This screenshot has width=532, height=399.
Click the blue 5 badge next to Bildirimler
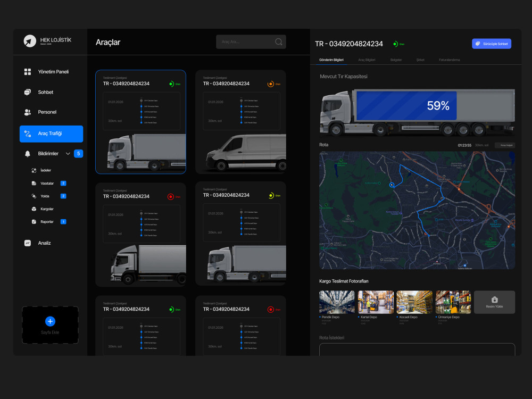(78, 154)
